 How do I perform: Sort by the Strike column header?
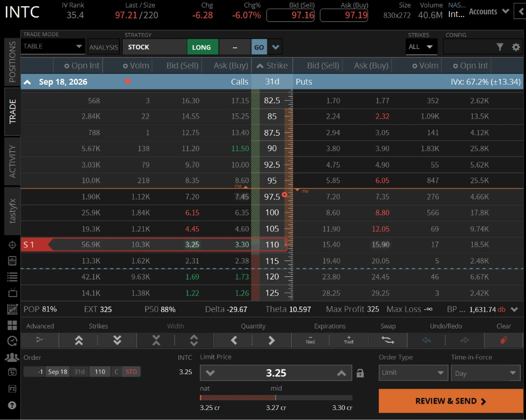[272, 65]
